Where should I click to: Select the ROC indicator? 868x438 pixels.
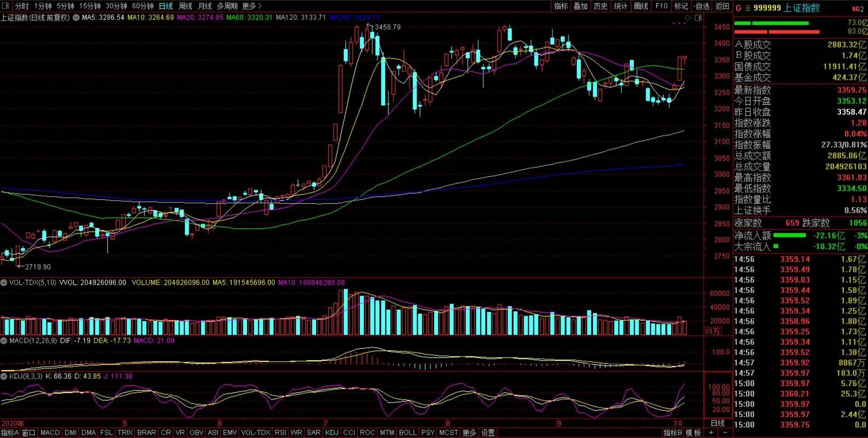367,433
